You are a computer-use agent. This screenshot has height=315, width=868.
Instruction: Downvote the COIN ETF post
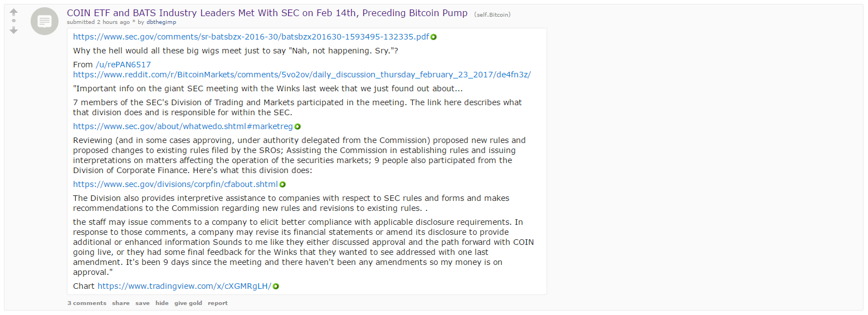[14, 30]
